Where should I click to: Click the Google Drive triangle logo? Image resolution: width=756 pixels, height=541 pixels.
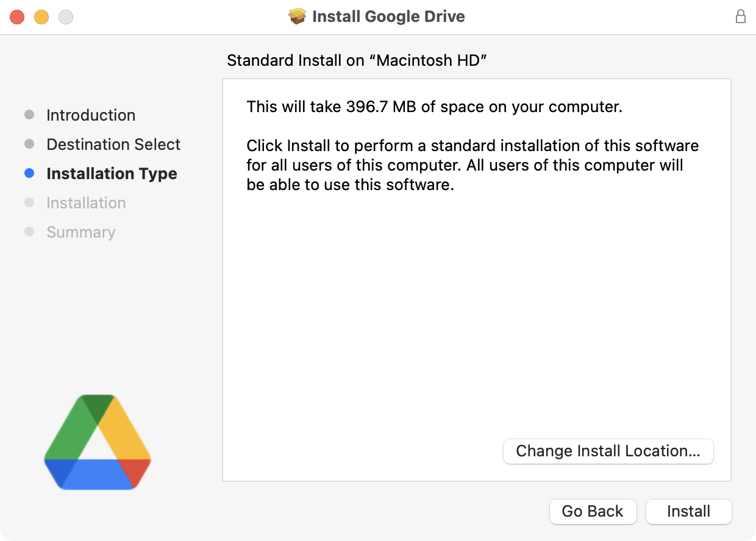click(97, 442)
